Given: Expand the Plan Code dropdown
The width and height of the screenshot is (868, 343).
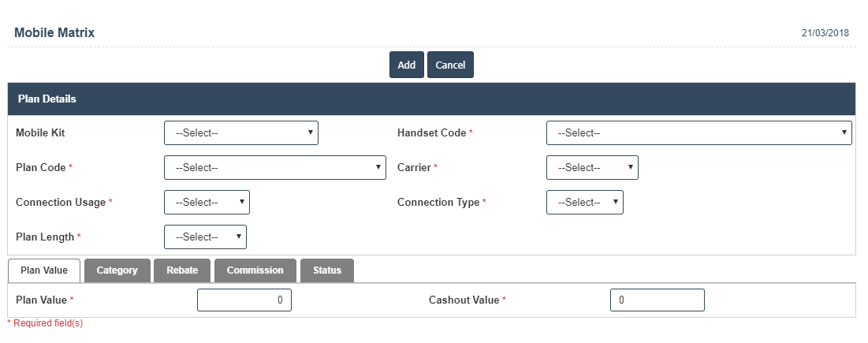Looking at the screenshot, I should pyautogui.click(x=274, y=168).
